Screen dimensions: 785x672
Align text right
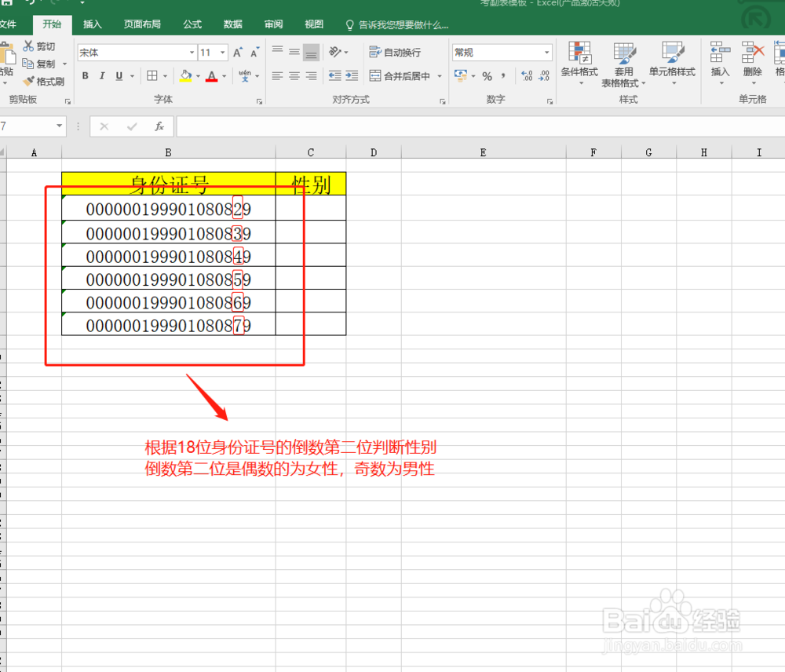312,76
